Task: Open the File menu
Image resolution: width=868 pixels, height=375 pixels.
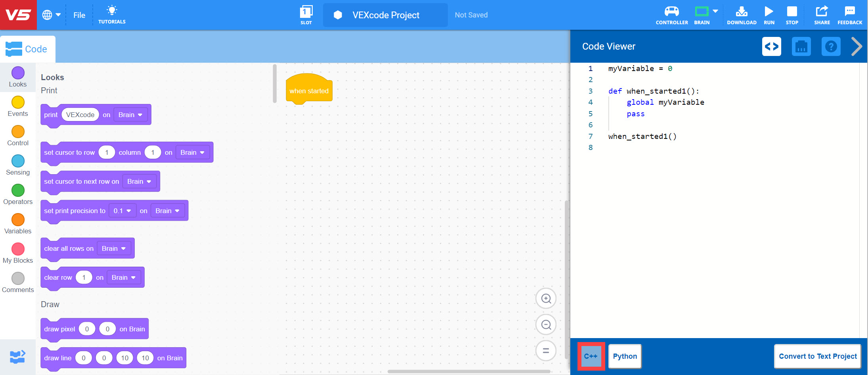Action: tap(79, 15)
